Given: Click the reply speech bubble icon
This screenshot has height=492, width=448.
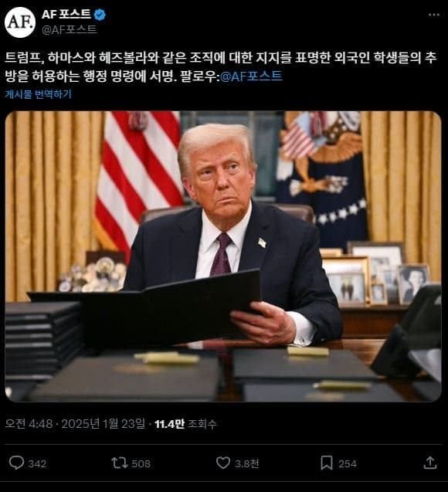Looking at the screenshot, I should [x=17, y=463].
